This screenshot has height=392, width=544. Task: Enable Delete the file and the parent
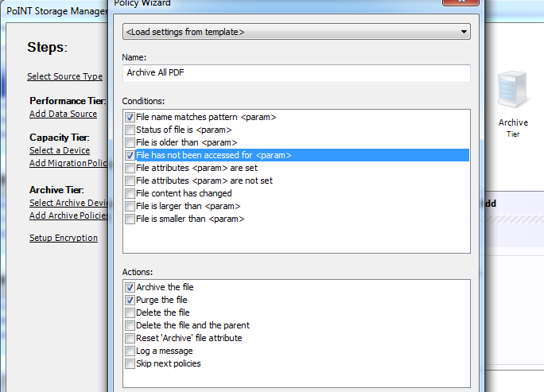(130, 325)
